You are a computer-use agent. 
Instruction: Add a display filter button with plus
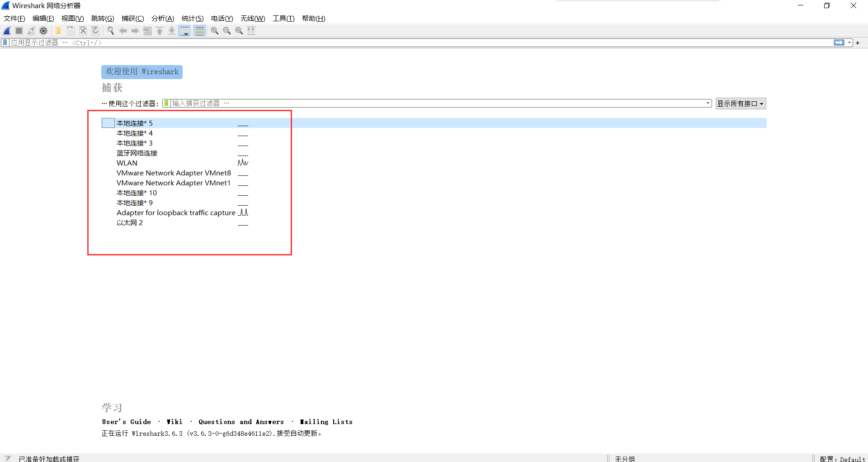click(858, 42)
